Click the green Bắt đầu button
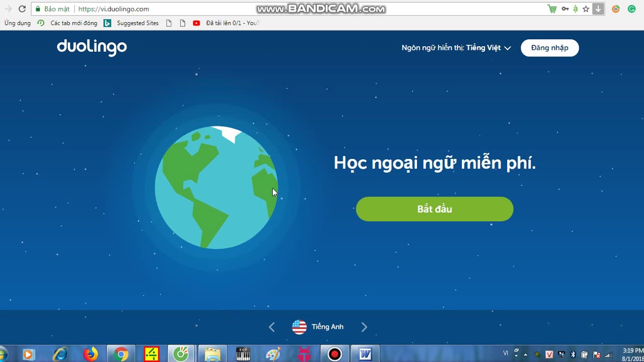Screen dimensions: 644x362 click(435, 209)
